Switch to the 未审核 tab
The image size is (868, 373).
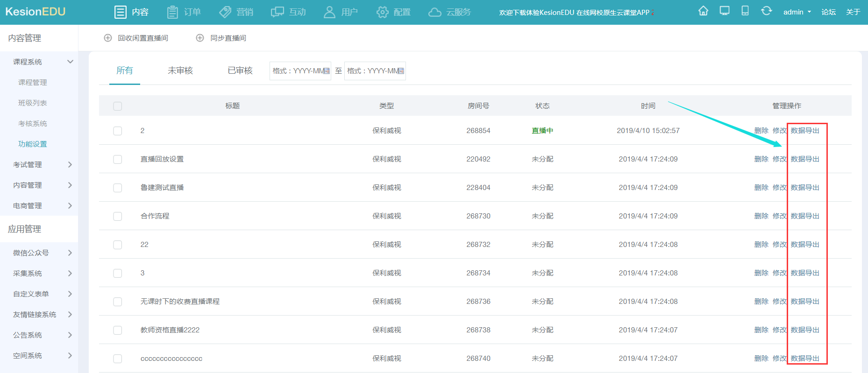click(x=180, y=70)
